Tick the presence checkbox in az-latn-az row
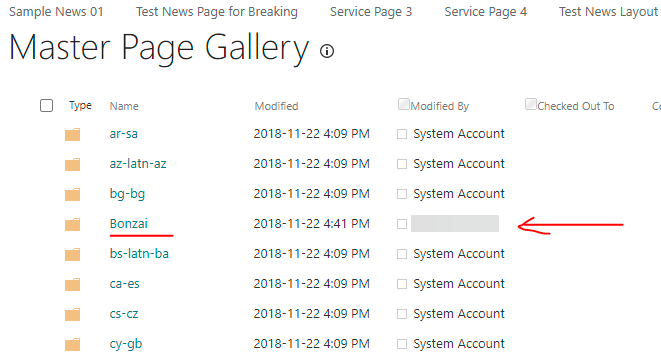Viewport: 661px width, 362px height. tap(402, 164)
